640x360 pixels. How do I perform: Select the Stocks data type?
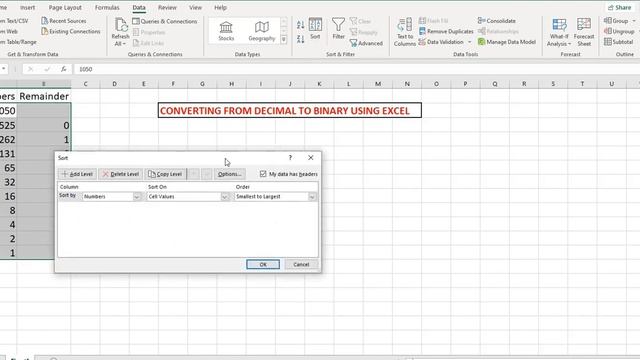tap(226, 31)
